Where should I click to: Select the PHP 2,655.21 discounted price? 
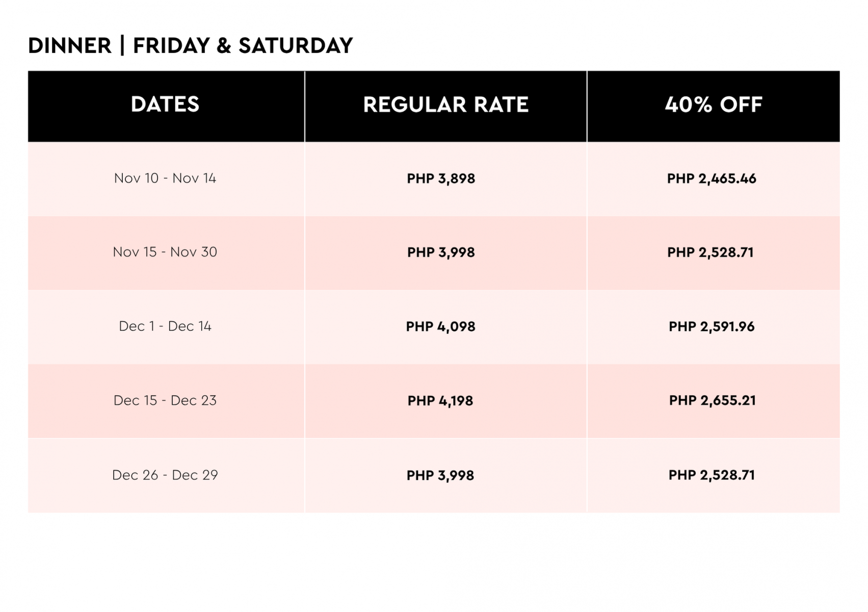click(x=713, y=400)
